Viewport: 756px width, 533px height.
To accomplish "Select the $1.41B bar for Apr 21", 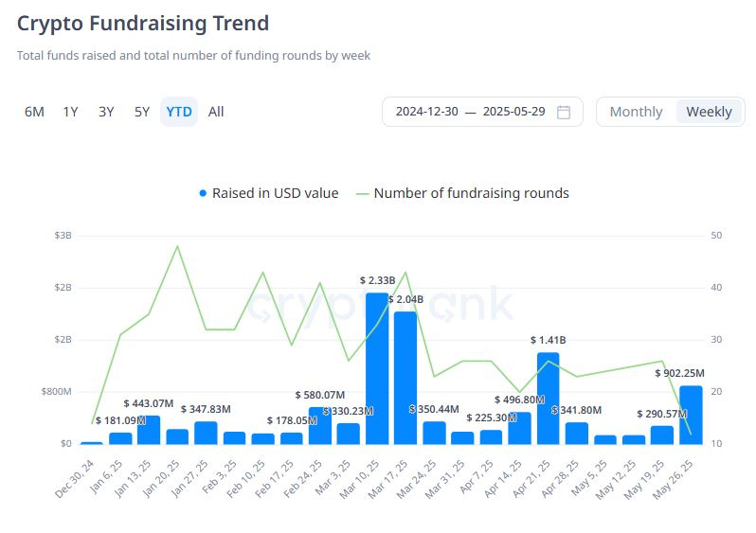I will [549, 399].
